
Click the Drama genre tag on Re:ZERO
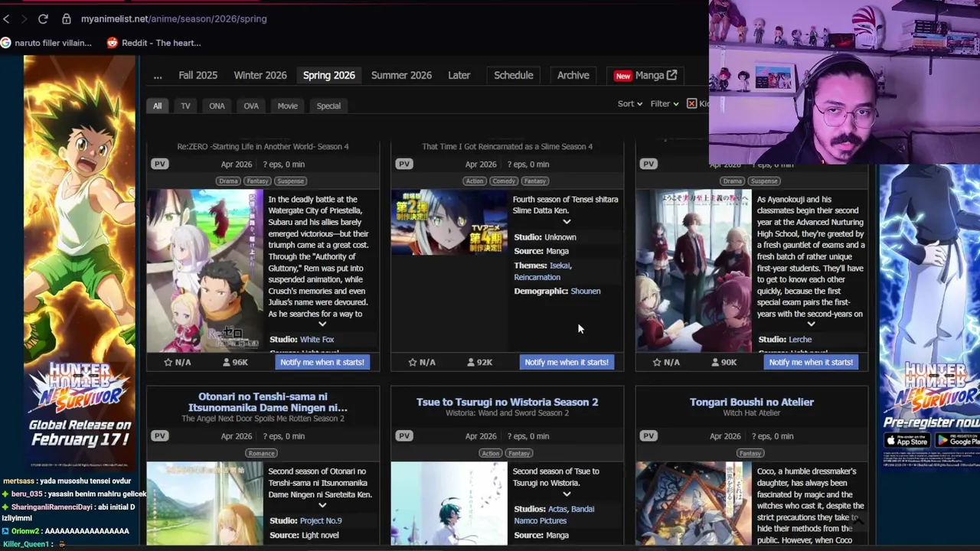pos(227,181)
